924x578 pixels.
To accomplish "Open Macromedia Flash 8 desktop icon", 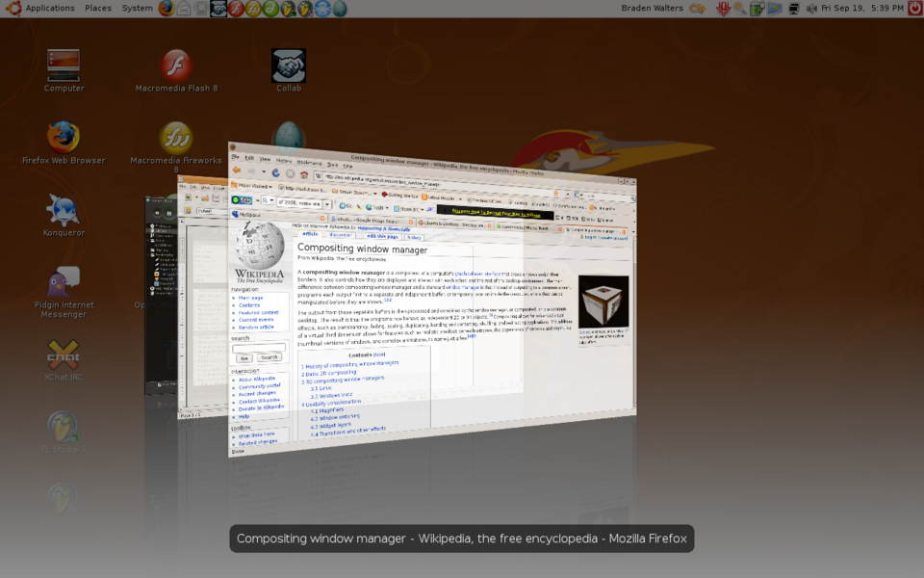I will [176, 70].
